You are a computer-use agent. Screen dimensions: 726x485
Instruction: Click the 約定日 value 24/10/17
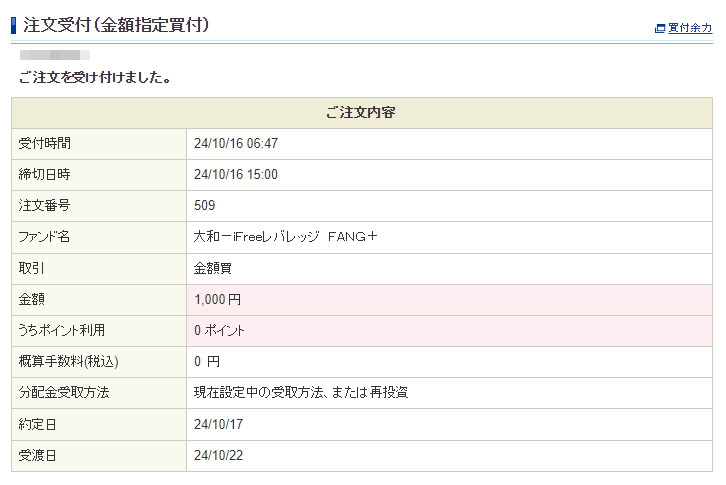tap(218, 425)
